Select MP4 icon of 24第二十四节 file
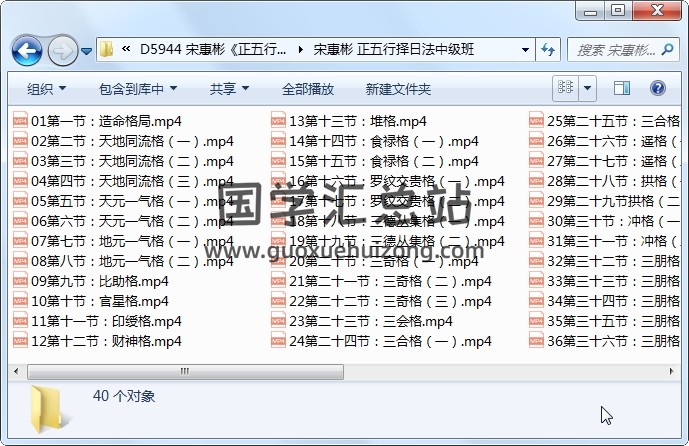 point(278,341)
